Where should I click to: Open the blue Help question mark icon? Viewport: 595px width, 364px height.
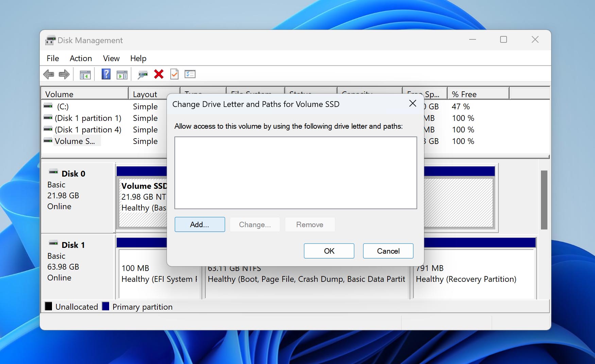106,74
